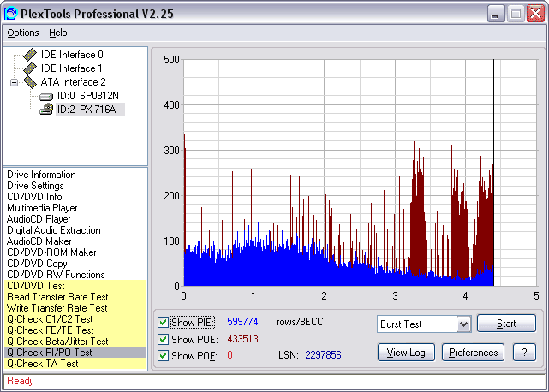This screenshot has width=549, height=392.
Task: Start the PI/PO test
Action: coord(506,324)
